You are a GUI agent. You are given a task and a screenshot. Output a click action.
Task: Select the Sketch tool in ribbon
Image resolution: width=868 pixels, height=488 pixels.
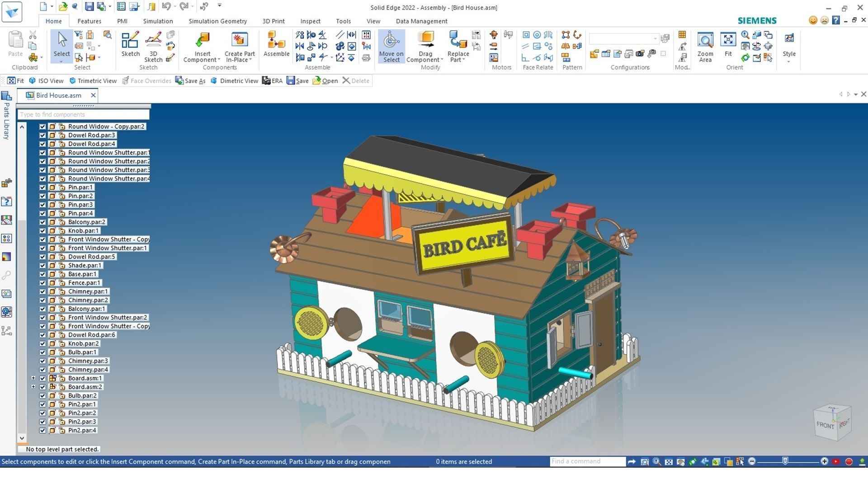(x=130, y=44)
